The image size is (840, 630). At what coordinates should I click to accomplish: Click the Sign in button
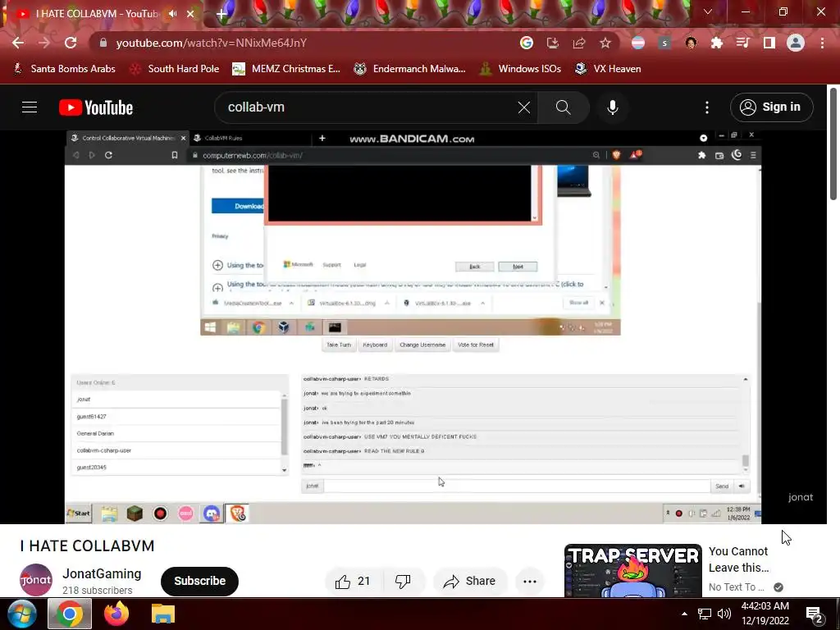coord(771,107)
